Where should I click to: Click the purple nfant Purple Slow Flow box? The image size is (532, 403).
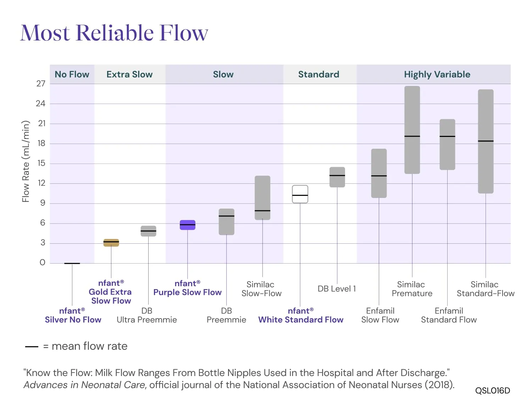[188, 225]
